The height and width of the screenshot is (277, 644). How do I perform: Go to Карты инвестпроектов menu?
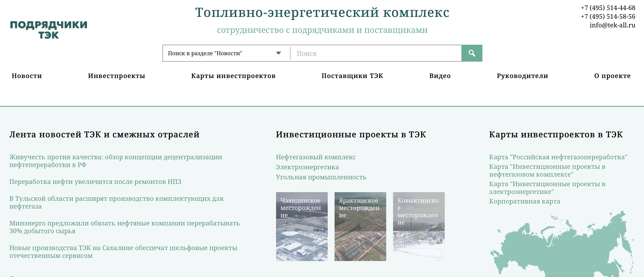pyautogui.click(x=233, y=76)
